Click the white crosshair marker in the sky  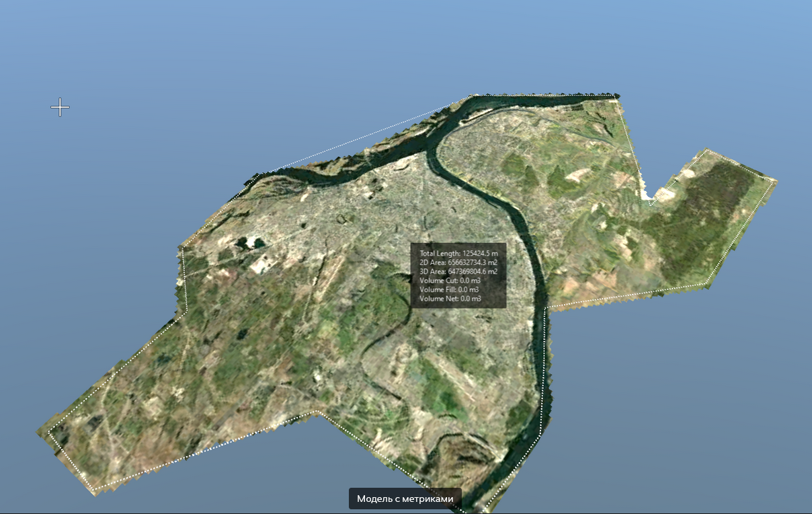coord(60,107)
